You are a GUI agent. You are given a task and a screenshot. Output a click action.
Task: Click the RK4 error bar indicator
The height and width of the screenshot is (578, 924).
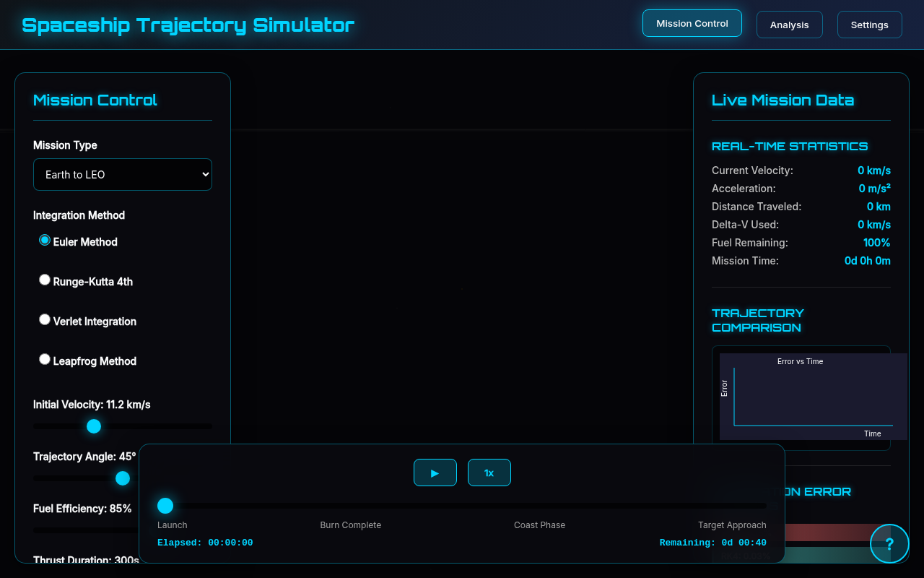point(830,556)
